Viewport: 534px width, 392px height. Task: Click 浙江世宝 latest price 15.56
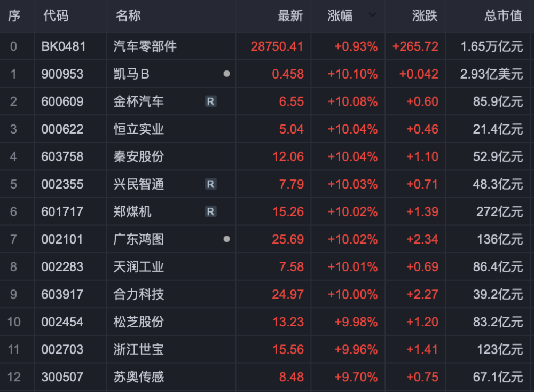coord(288,350)
